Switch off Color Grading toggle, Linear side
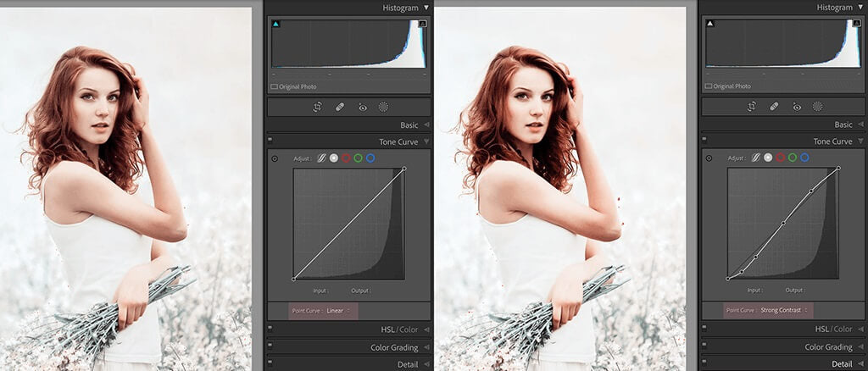Image resolution: width=868 pixels, height=371 pixels. click(x=270, y=345)
